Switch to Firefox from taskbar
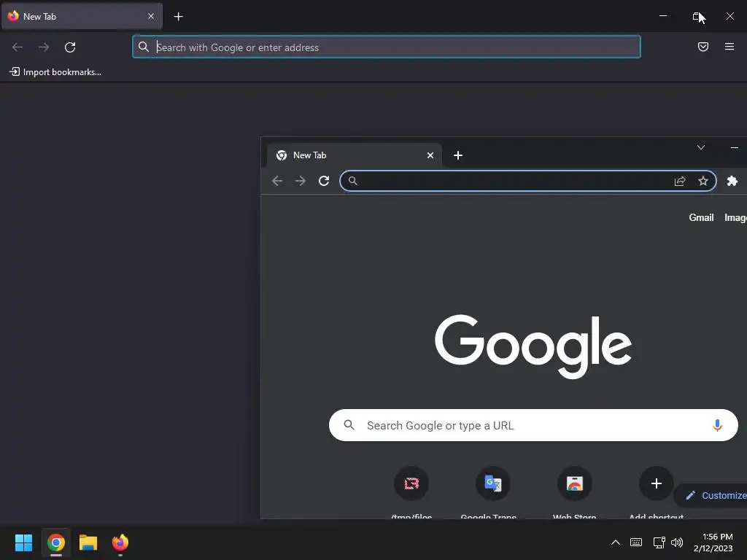Image resolution: width=747 pixels, height=560 pixels. (120, 542)
